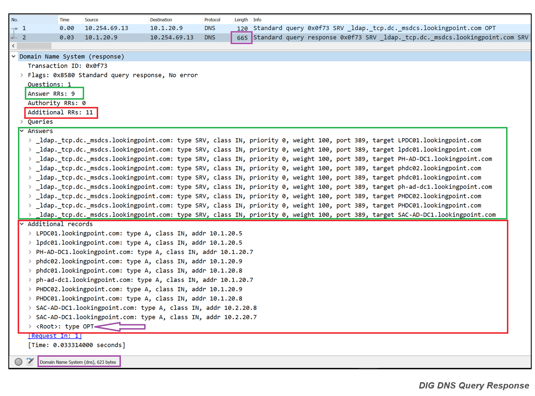
Task: Open the expert information circle icon in status bar
Action: [19, 362]
